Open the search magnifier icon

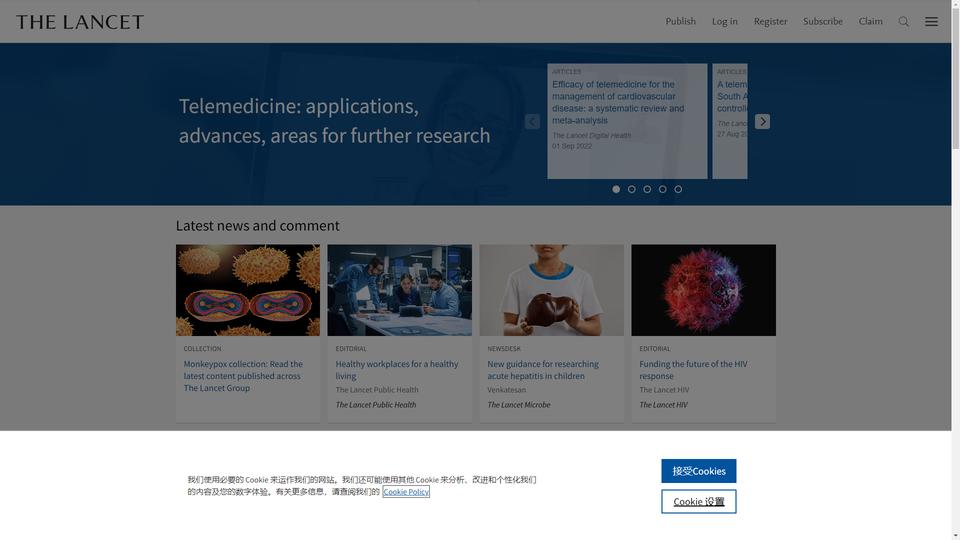903,21
